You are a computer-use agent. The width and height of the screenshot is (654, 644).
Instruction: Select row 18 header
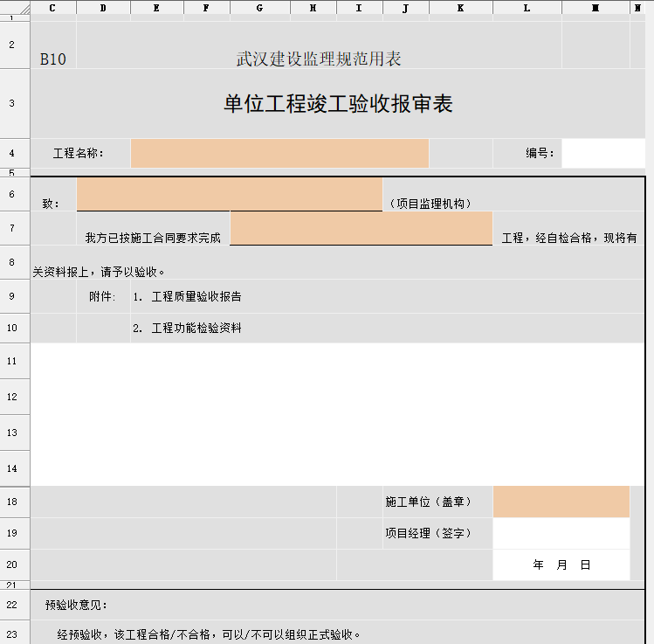point(12,502)
